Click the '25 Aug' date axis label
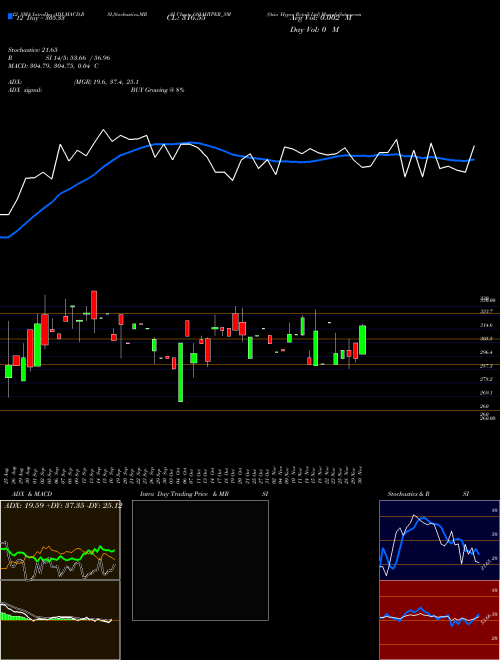Image resolution: width=500 pixels, height=660 pixels. (8, 474)
